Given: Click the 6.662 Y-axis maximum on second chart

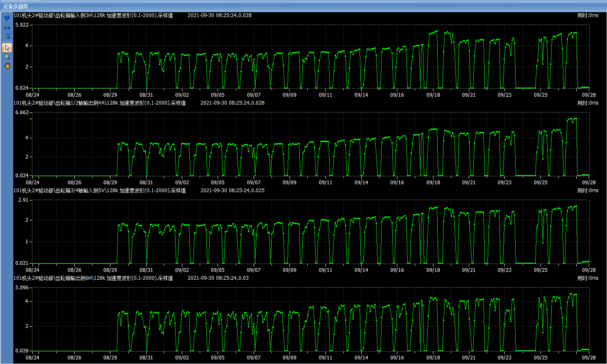Looking at the screenshot, I should coord(22,112).
